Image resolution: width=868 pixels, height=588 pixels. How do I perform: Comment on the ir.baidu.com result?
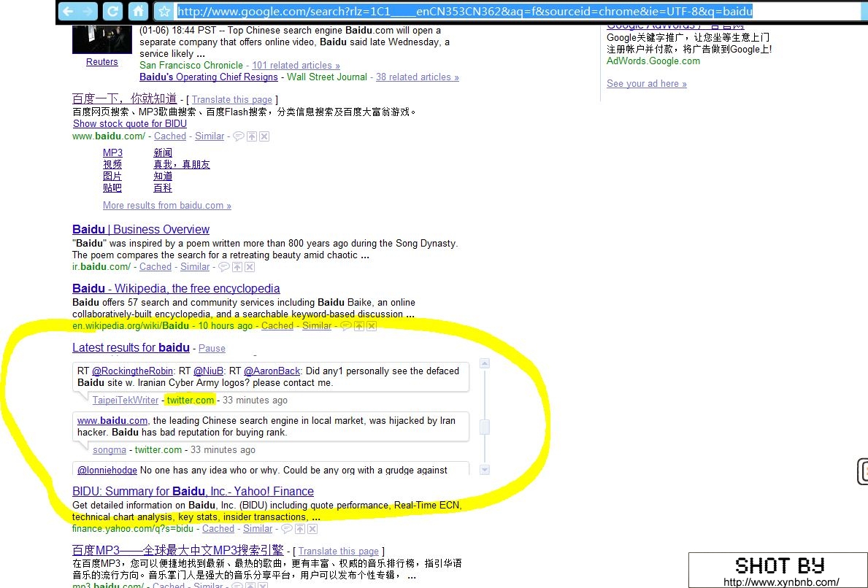pos(223,266)
